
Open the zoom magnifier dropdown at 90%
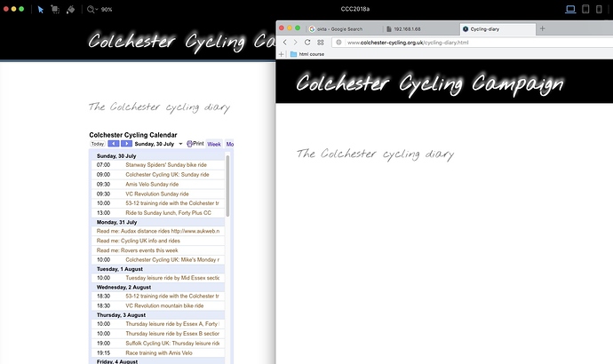[x=94, y=9]
